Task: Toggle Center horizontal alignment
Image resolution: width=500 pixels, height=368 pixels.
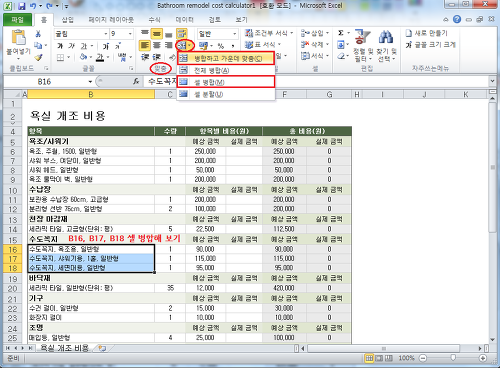Action: pos(157,45)
